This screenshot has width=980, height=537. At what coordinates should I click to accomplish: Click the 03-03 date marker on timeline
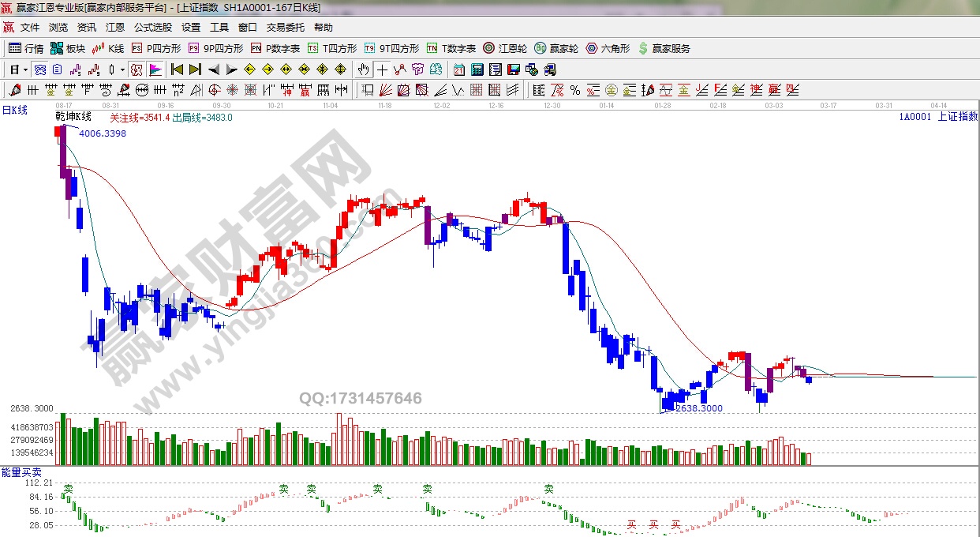[774, 104]
